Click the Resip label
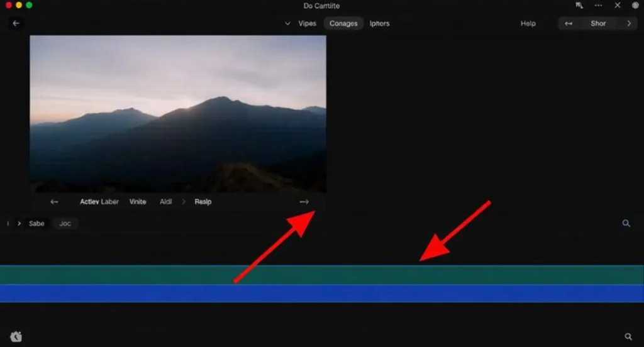644x347 pixels. coord(203,202)
